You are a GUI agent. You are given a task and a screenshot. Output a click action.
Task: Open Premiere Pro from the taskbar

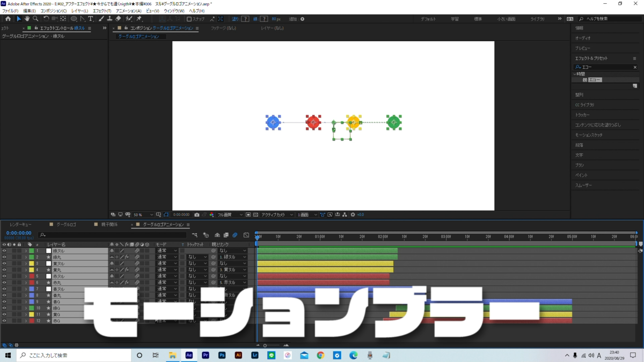[206, 355]
